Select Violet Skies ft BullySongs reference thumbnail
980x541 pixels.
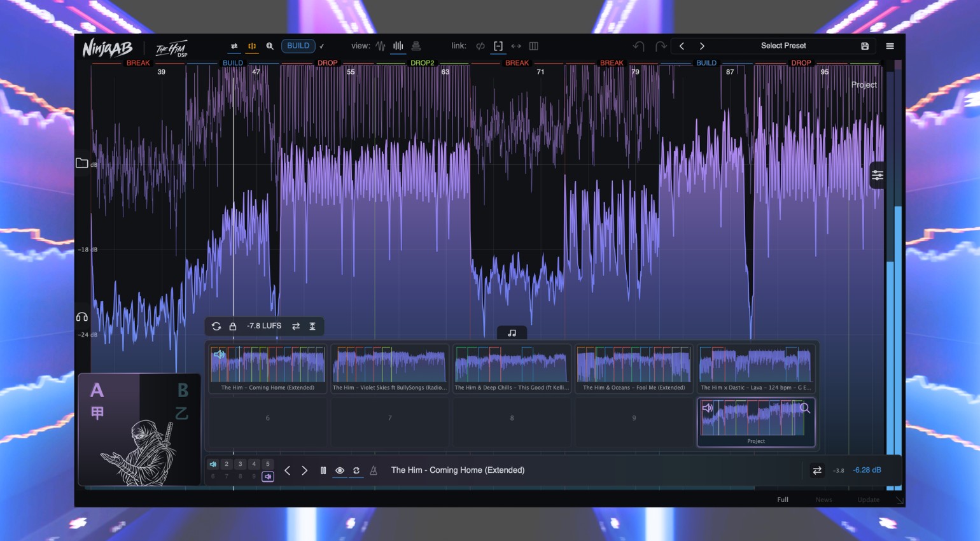389,369
